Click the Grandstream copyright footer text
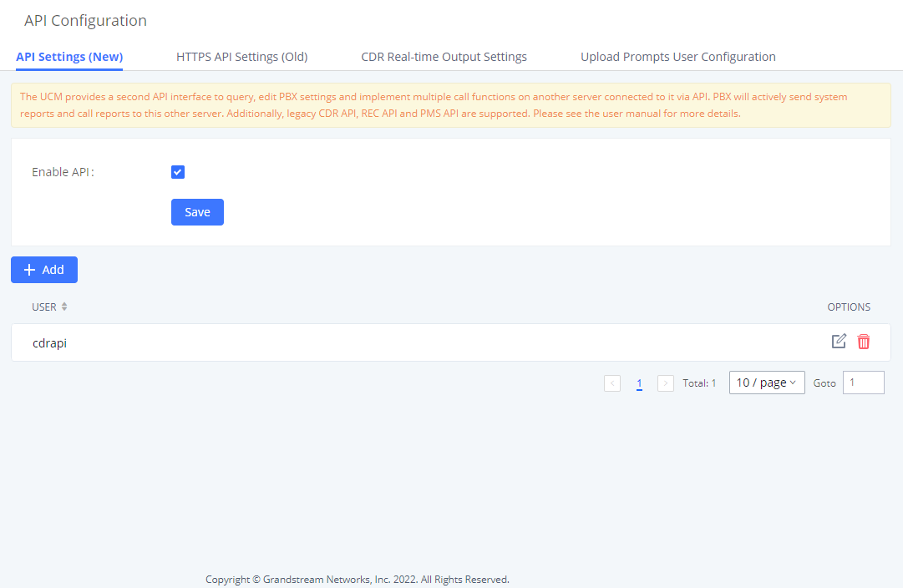Viewport: 903px width, 588px height. click(x=358, y=580)
